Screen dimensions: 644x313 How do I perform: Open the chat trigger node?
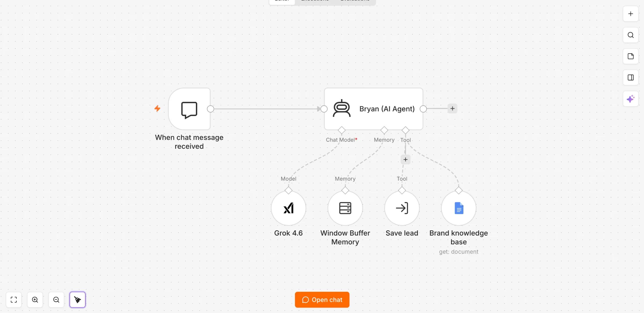pos(189,109)
